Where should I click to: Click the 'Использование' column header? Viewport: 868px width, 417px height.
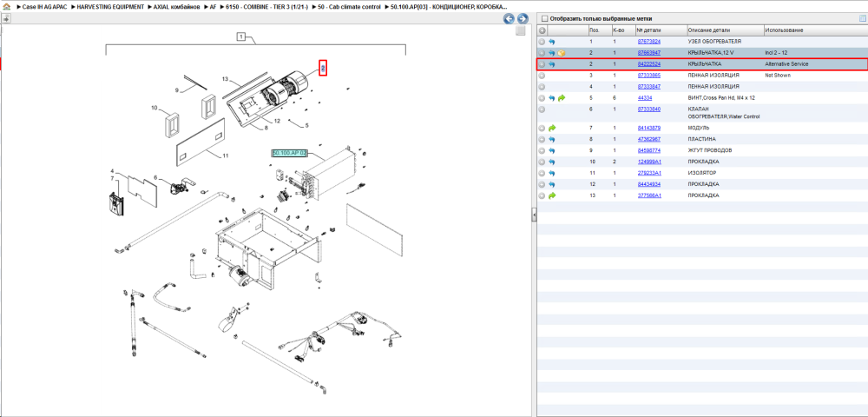(x=815, y=30)
